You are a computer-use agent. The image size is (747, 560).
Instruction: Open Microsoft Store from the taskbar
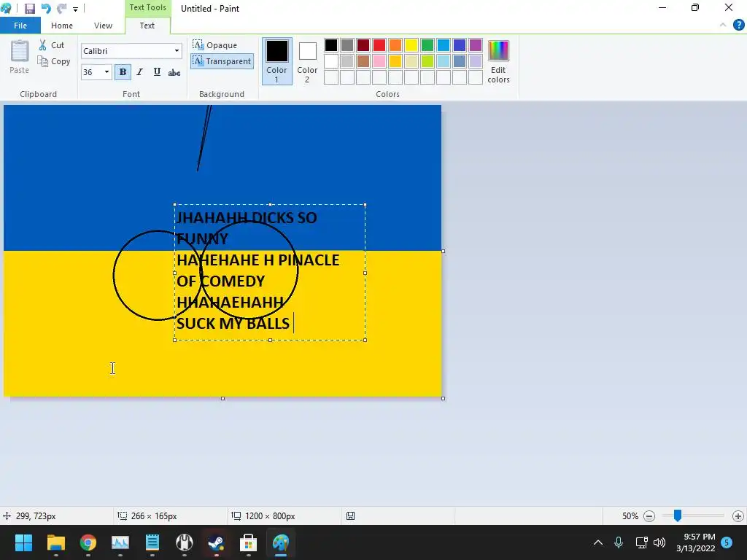coord(248,542)
